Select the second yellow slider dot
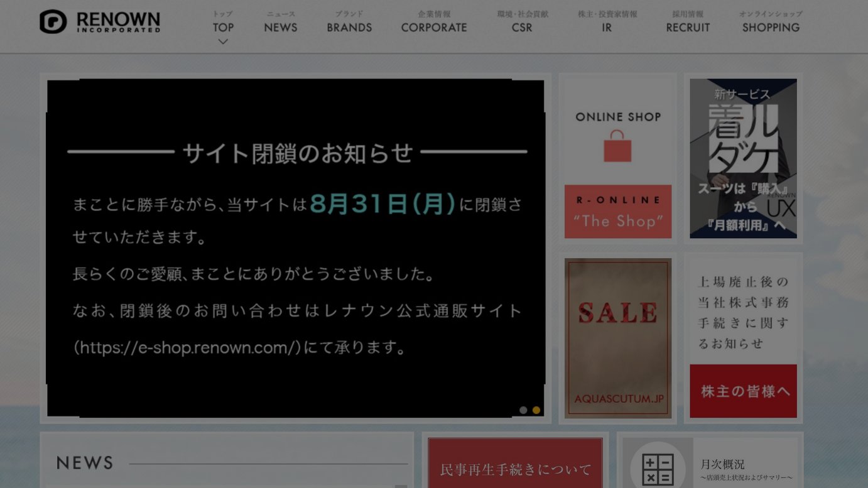 [x=536, y=410]
